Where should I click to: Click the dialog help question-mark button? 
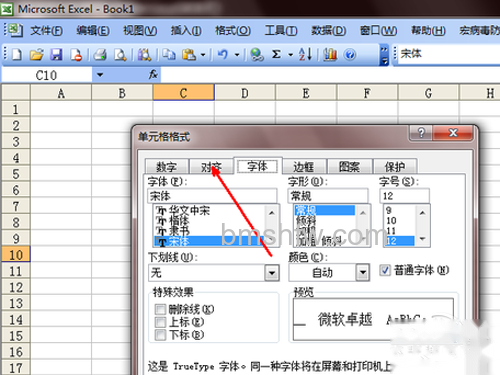point(421,133)
